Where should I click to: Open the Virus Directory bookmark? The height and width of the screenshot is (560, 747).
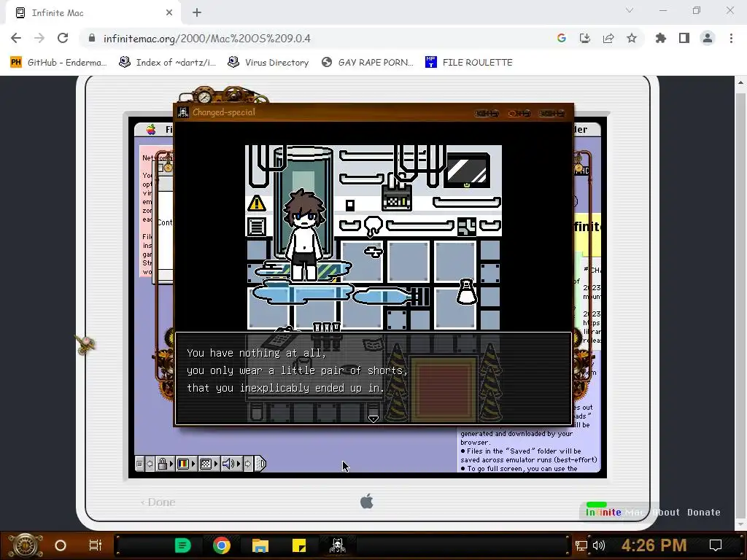pyautogui.click(x=268, y=63)
